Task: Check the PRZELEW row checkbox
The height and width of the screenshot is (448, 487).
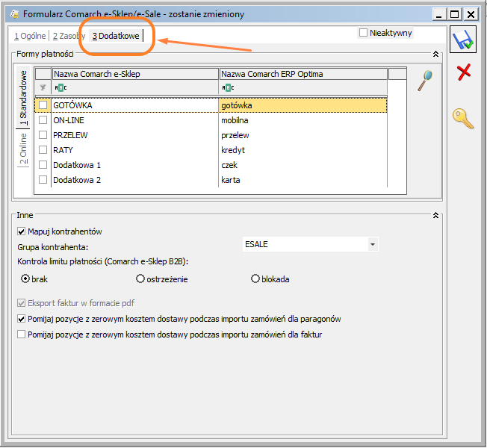Action: [43, 134]
